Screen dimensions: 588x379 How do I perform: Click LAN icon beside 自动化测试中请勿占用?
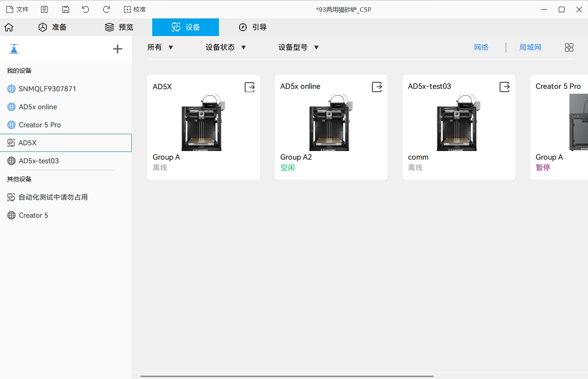(11, 197)
